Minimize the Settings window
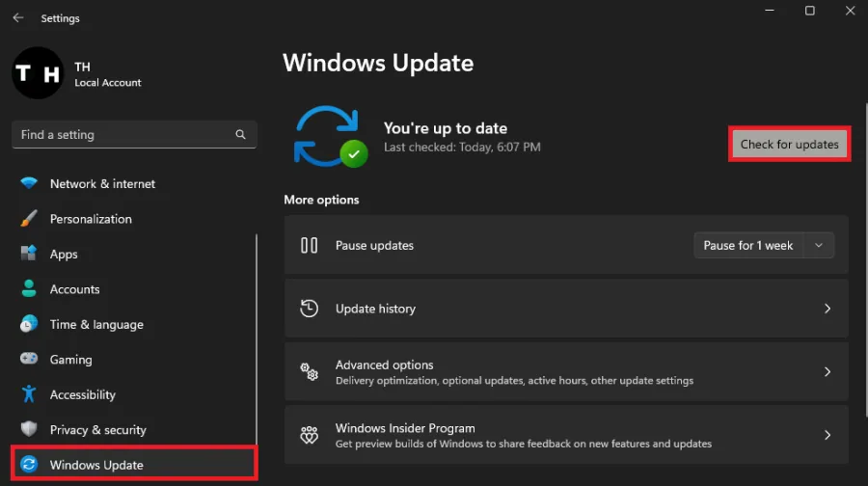Viewport: 868px width, 486px height. 770,11
